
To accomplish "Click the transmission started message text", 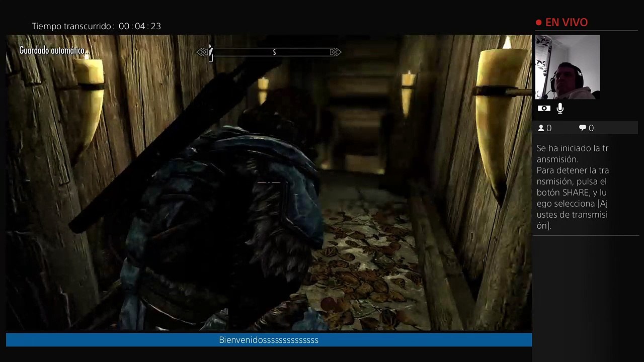I will [x=573, y=187].
